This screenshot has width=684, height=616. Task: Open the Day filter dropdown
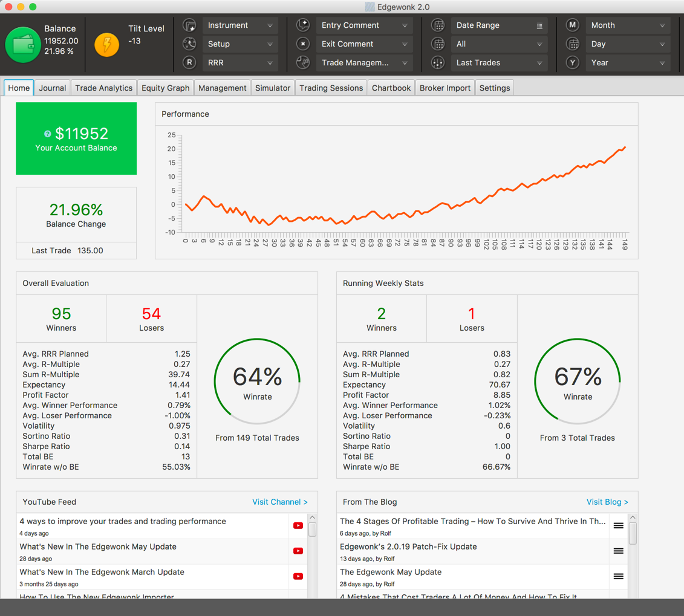coord(627,44)
